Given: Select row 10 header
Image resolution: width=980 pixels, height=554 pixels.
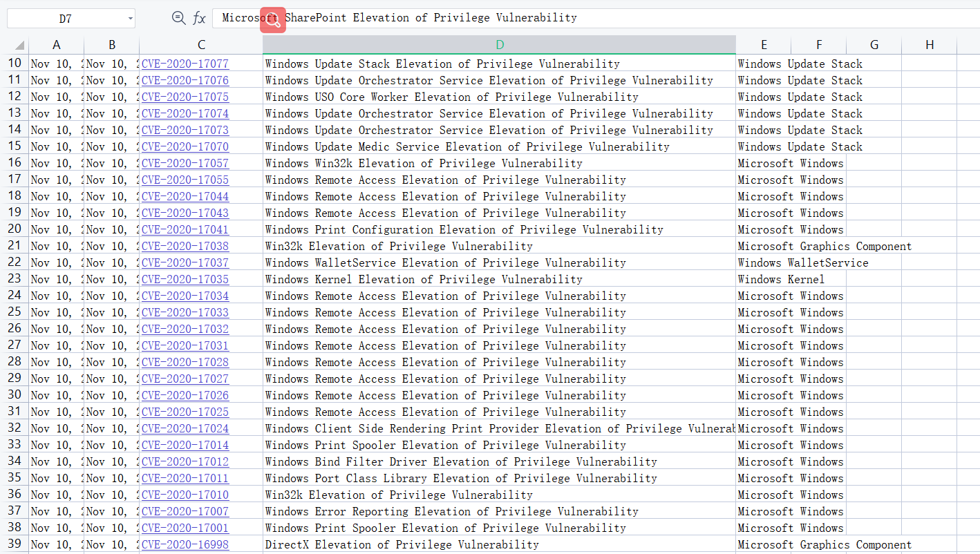Looking at the screenshot, I should pos(15,64).
